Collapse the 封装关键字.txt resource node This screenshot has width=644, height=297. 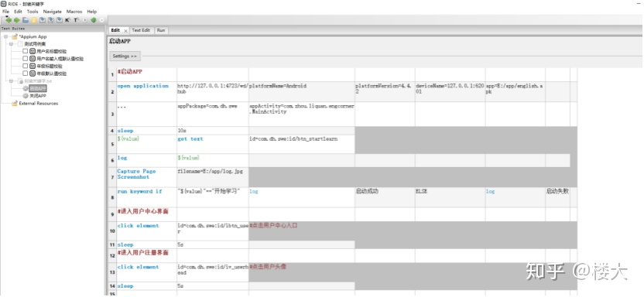[11, 80]
